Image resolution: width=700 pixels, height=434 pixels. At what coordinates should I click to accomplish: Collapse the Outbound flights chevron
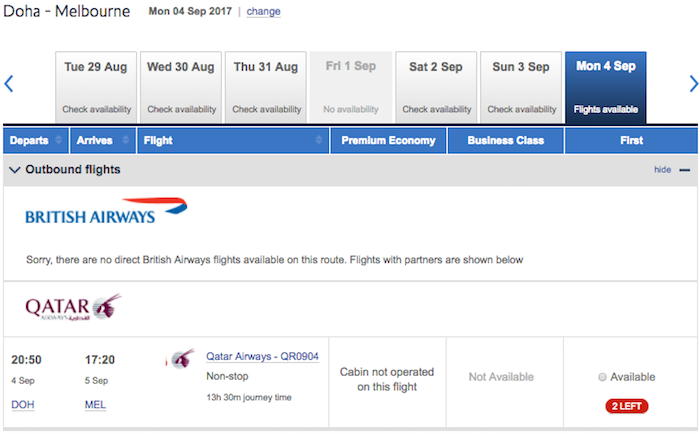click(x=15, y=170)
